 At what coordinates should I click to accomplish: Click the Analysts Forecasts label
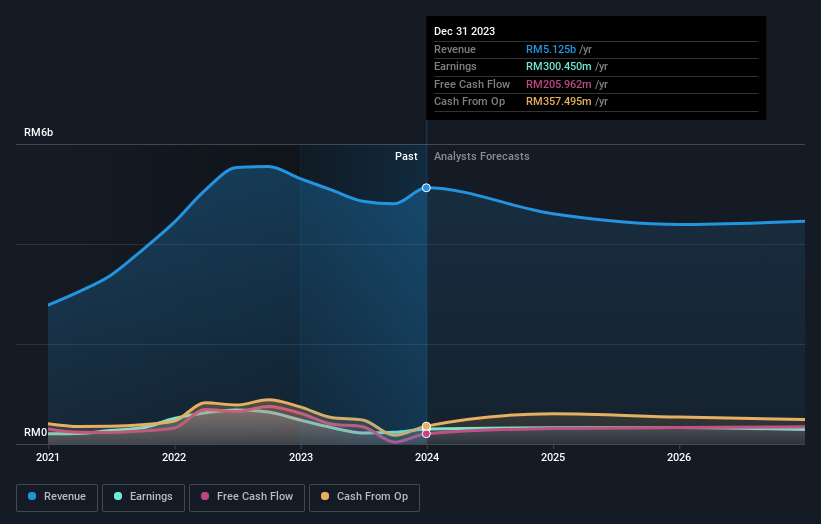482,156
